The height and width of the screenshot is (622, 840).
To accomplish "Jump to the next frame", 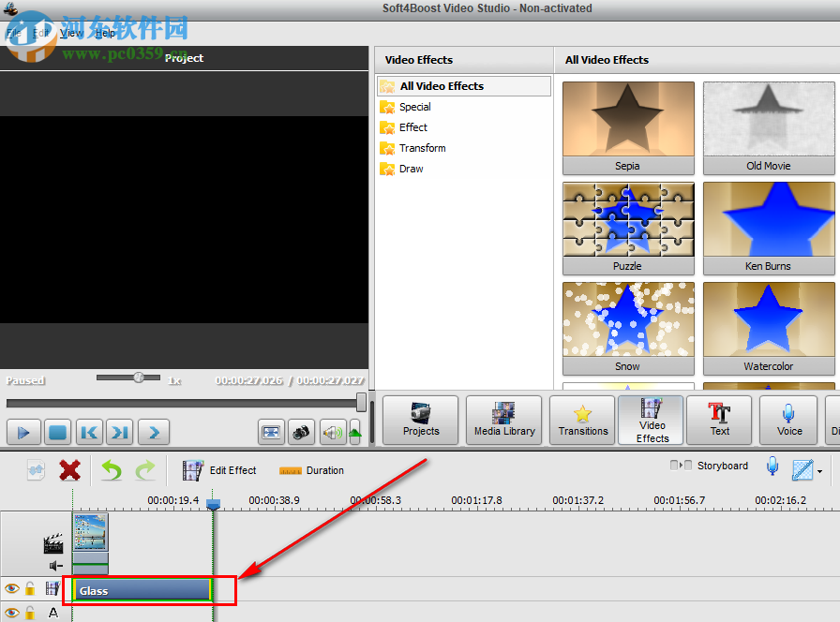I will tap(120, 432).
